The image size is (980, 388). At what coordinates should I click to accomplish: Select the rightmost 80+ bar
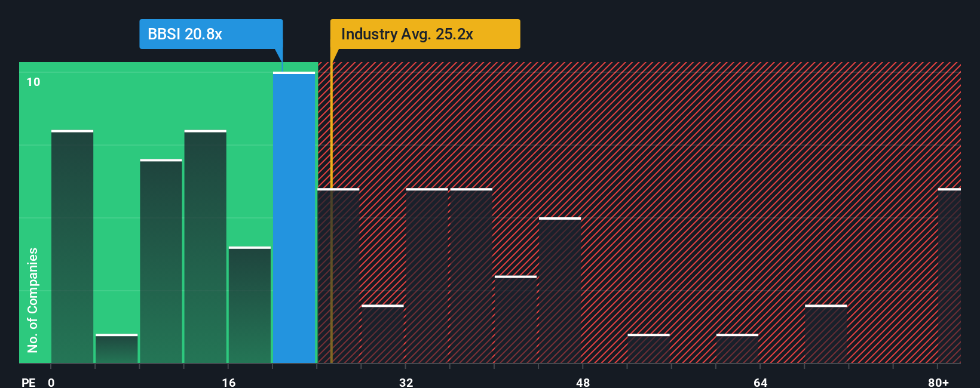point(950,276)
